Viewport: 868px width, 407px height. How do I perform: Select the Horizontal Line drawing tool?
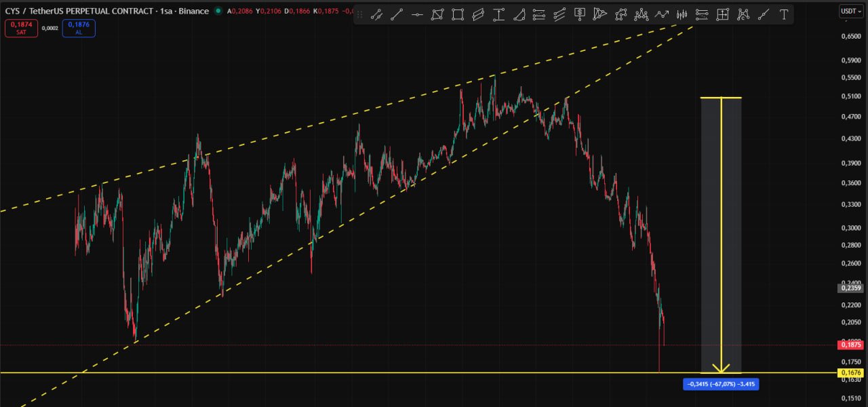click(x=417, y=14)
